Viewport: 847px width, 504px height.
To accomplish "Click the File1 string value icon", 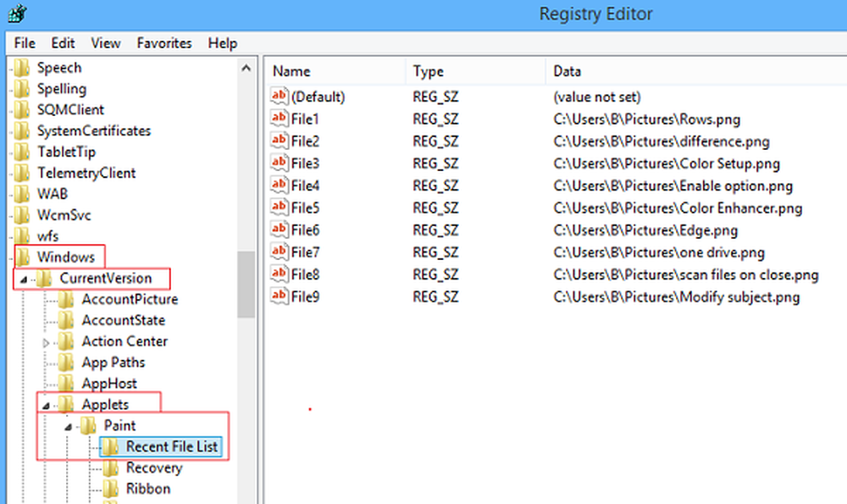I will click(280, 119).
